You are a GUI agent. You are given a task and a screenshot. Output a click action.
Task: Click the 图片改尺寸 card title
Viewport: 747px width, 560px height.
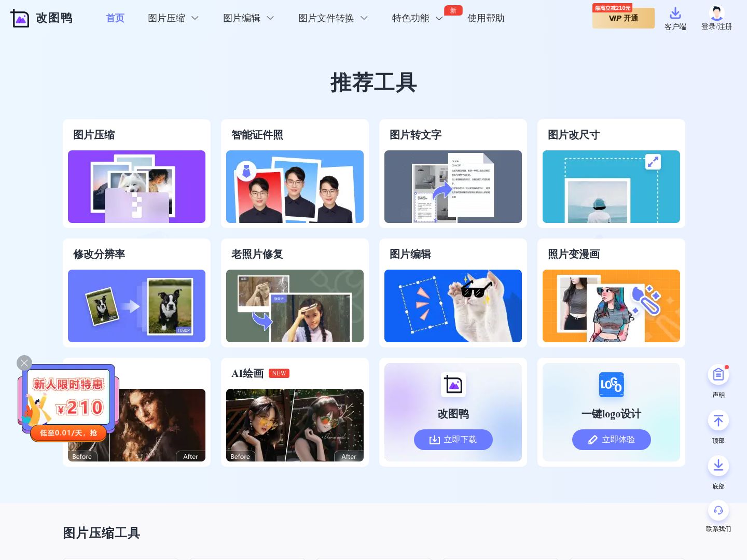pos(574,135)
